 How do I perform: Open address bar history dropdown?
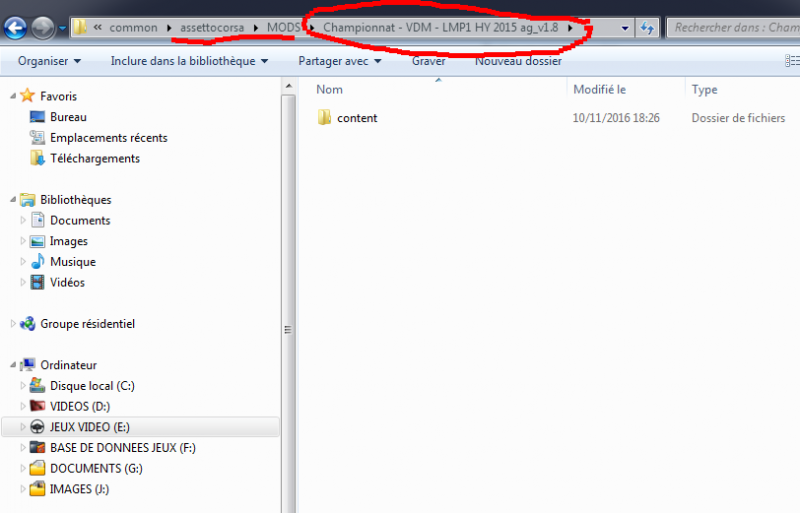tap(624, 28)
